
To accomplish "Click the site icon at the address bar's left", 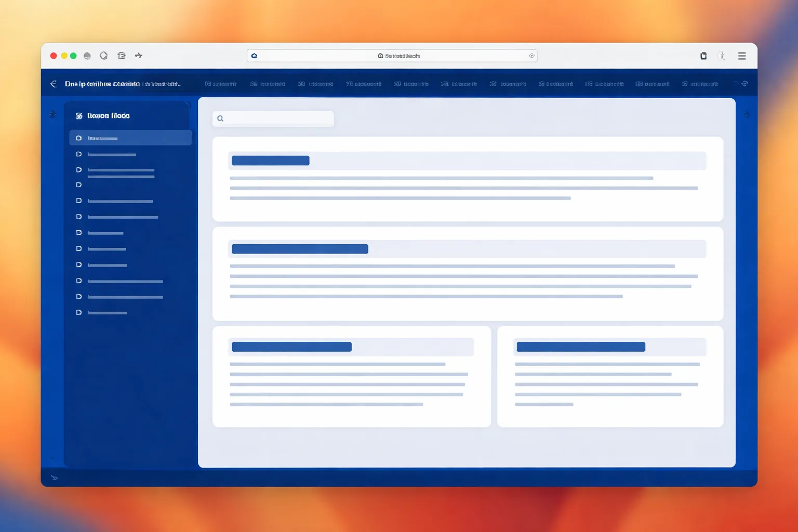I will [x=254, y=56].
